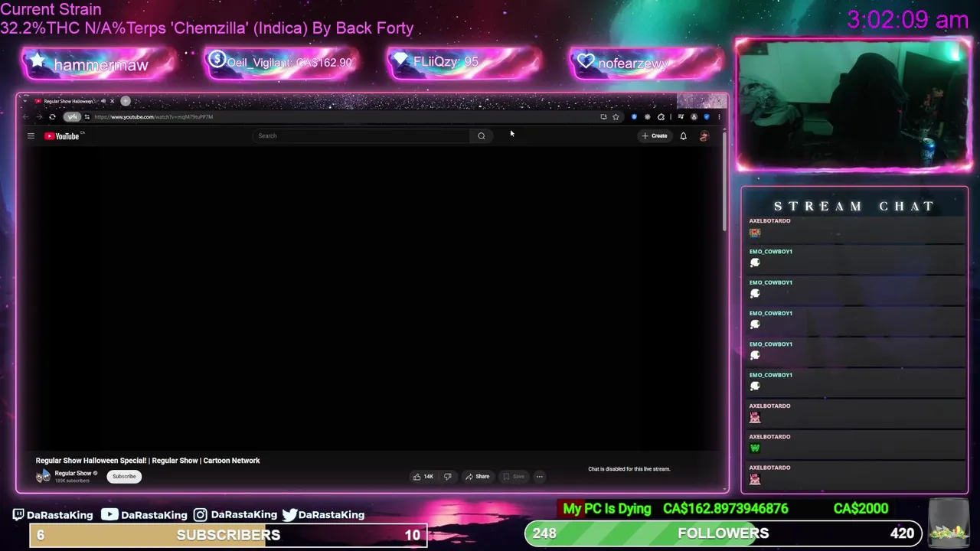Click the SUBSCRIBERS goal progress bar
This screenshot has height=551, width=980.
pos(228,535)
